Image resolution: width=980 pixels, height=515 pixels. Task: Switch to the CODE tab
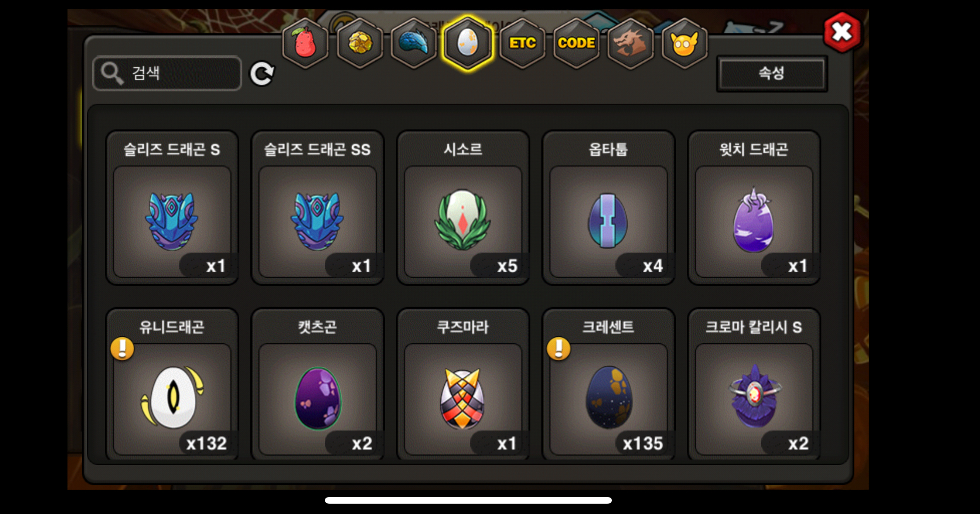click(x=576, y=43)
